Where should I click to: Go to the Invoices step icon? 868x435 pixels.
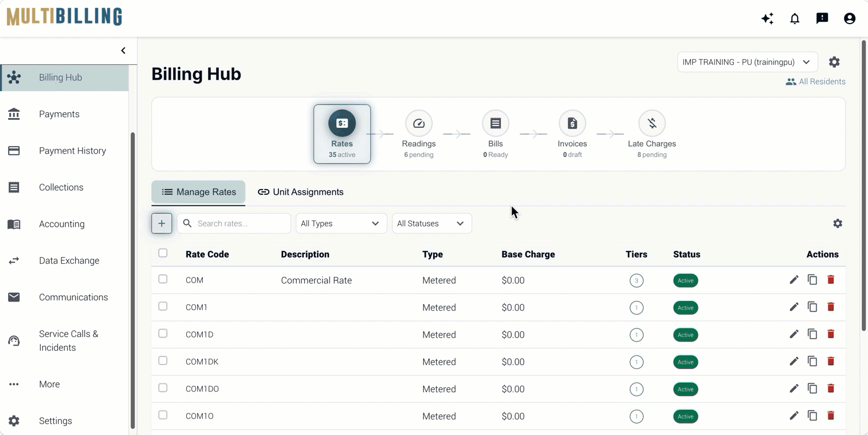[x=572, y=123]
